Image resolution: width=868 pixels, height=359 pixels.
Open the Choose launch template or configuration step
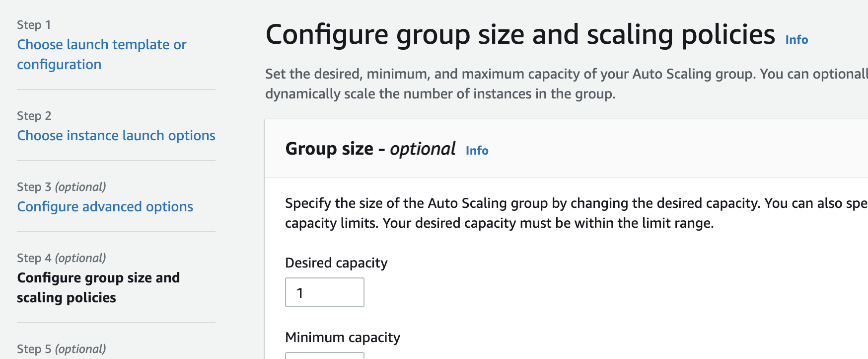click(x=102, y=54)
